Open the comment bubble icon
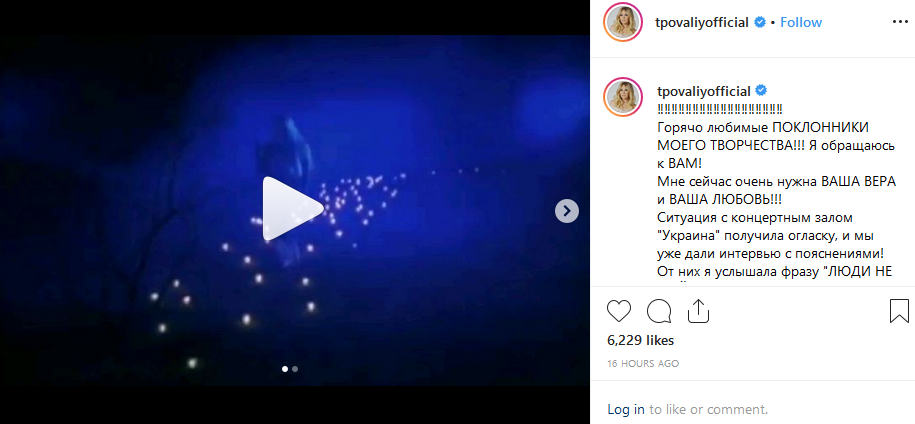The width and height of the screenshot is (915, 424). 659,311
